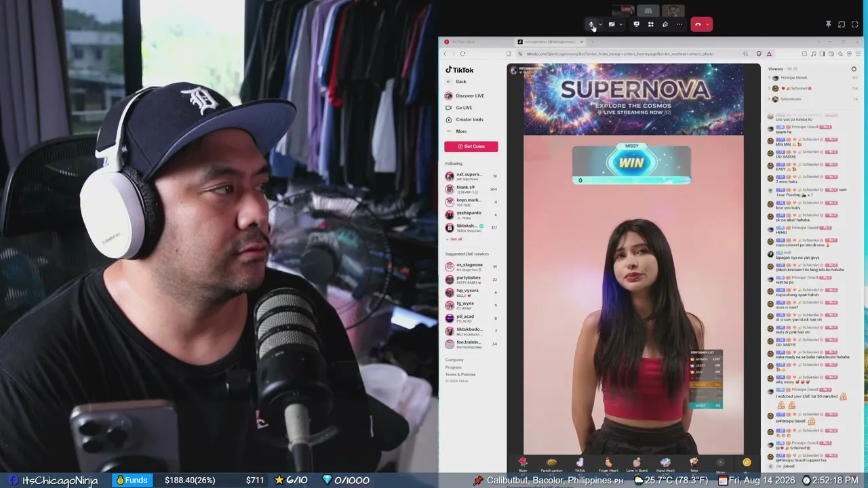Close the nxt.supernova TikTok browser tab
Viewport: 868px width, 488px height.
coord(582,42)
